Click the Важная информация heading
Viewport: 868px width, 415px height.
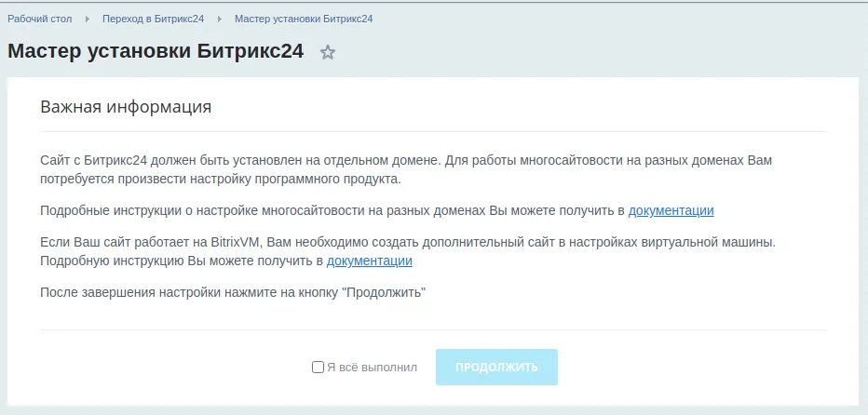[126, 106]
